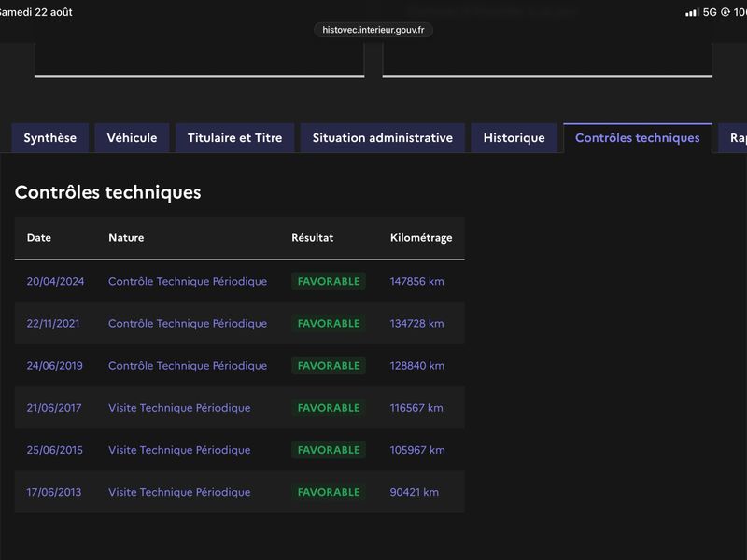Click the FAVORABLE badge for 20/04/2024
The width and height of the screenshot is (747, 560).
click(x=329, y=282)
